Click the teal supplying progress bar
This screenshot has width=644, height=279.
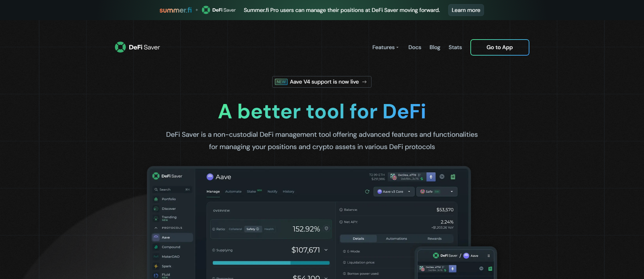point(271,263)
